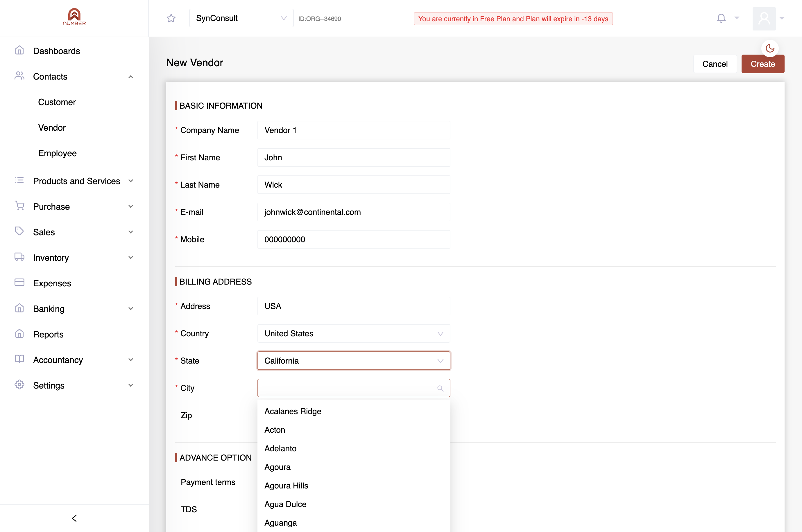Open the Country dropdown

pos(354,334)
